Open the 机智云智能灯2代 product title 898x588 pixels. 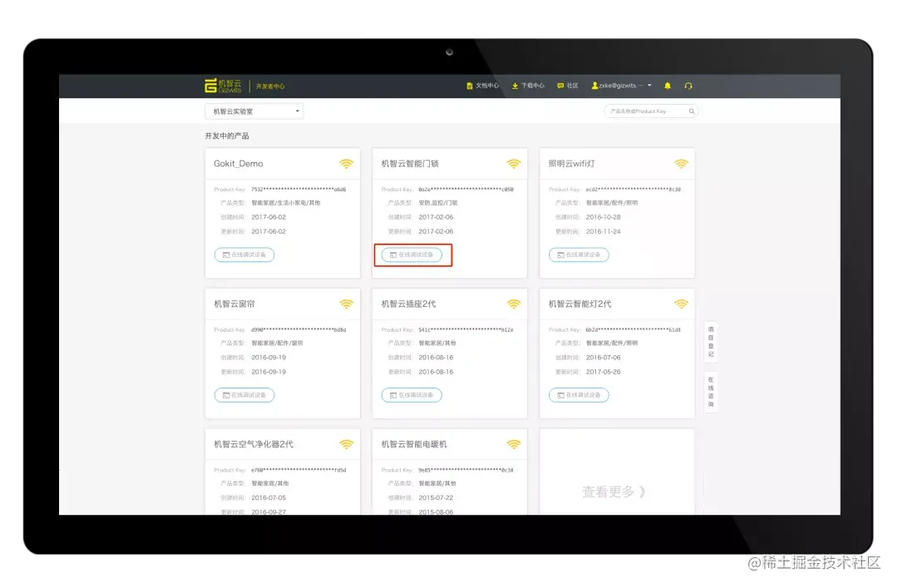pyautogui.click(x=580, y=304)
